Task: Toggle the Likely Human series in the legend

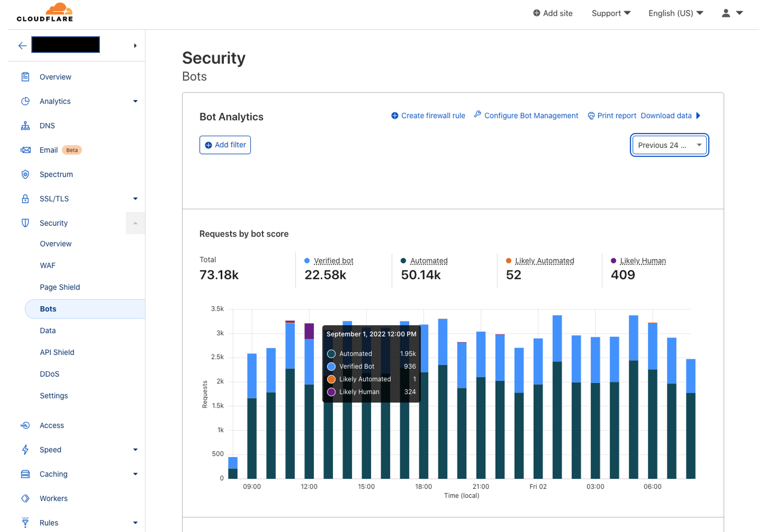Action: point(643,261)
